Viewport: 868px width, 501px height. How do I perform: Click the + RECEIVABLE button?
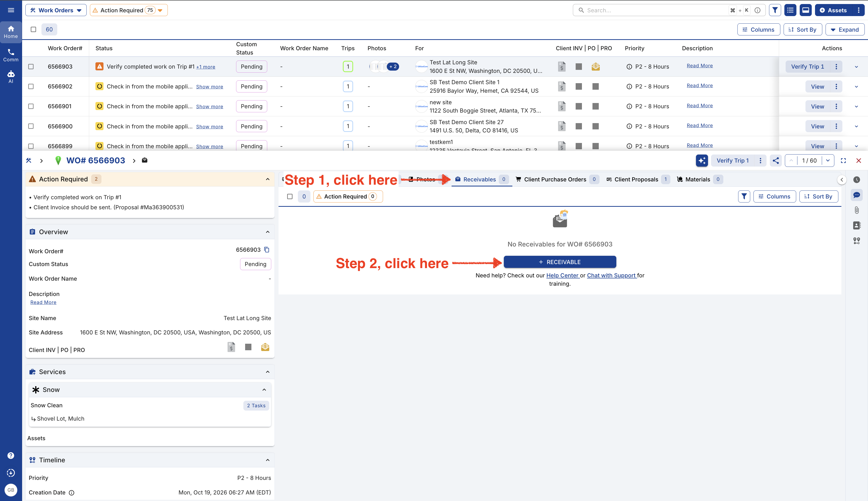pos(560,262)
